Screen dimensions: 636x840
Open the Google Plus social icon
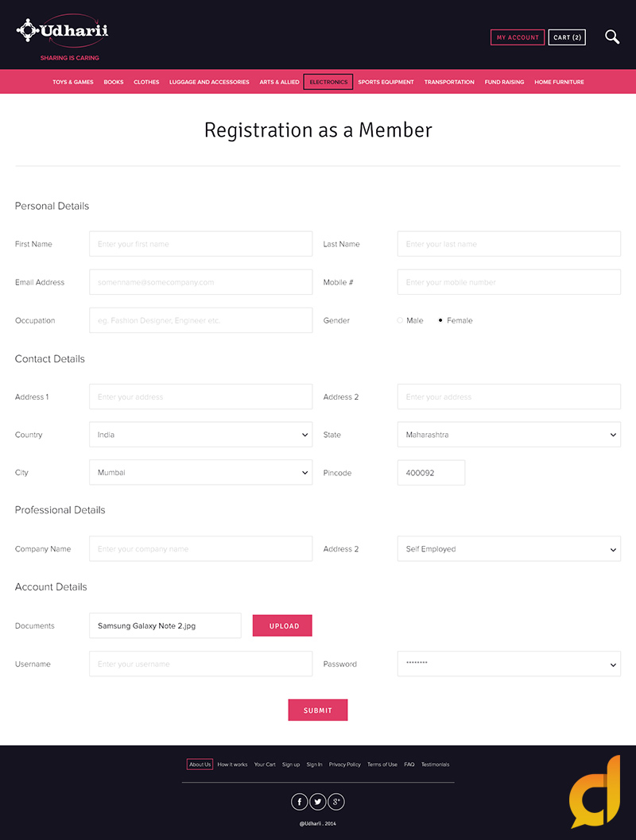coord(336,802)
